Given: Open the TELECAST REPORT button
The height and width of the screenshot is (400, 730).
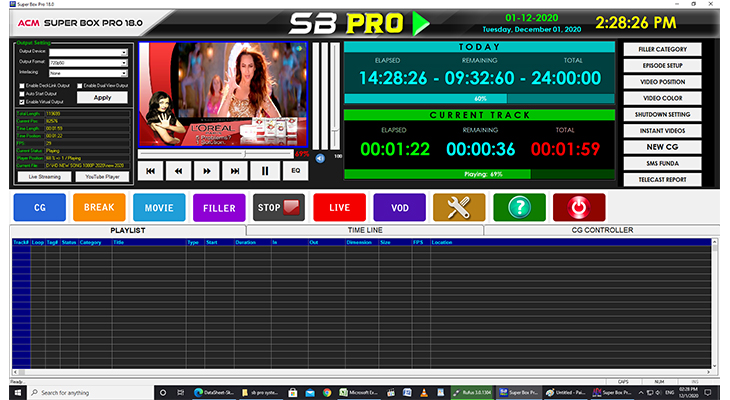Looking at the screenshot, I should pos(662,179).
